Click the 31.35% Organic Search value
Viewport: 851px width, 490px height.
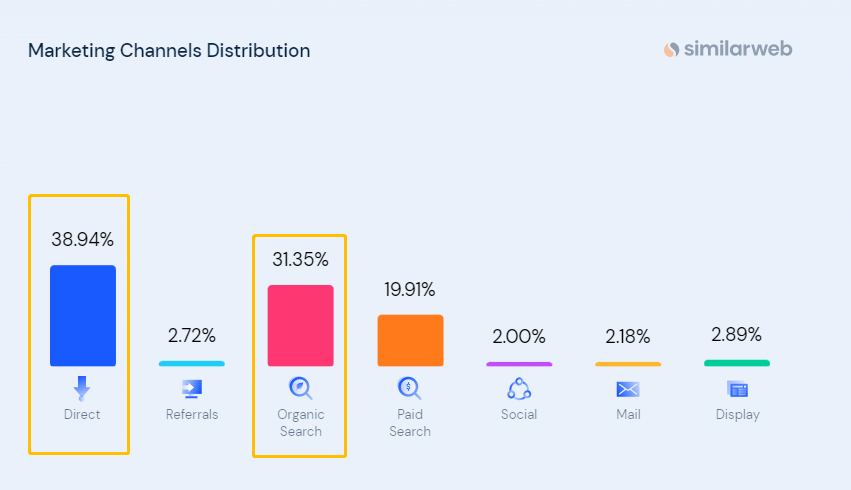click(300, 260)
